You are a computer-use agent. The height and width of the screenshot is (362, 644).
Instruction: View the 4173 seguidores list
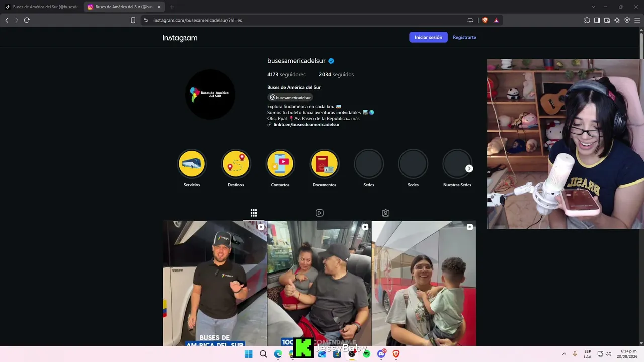click(x=286, y=74)
